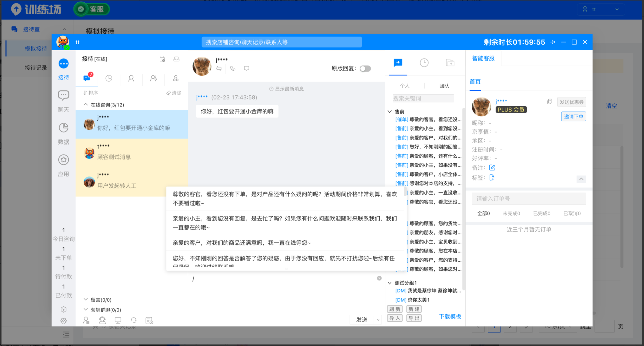The width and height of the screenshot is (644, 346).
Task: Click the 刷新 button
Action: 395,309
